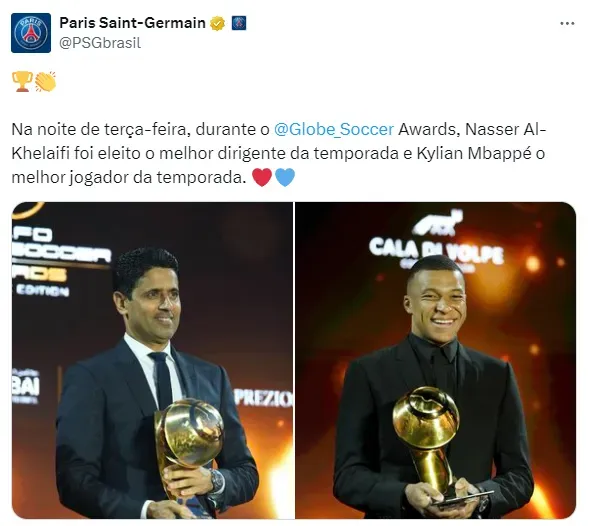Open the right photo with black suit

pos(436,360)
